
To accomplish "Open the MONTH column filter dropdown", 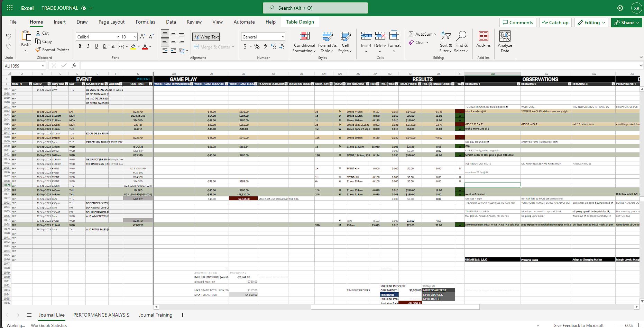I will click(30, 84).
